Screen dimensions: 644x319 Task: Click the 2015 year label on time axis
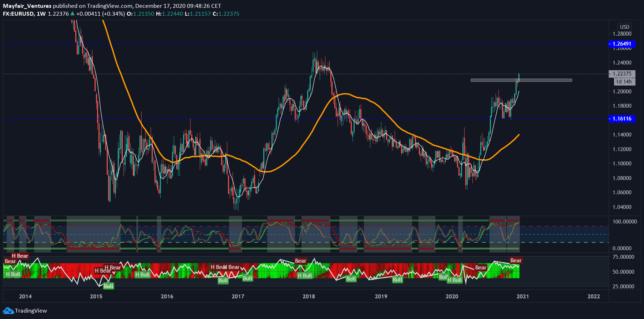pos(96,297)
